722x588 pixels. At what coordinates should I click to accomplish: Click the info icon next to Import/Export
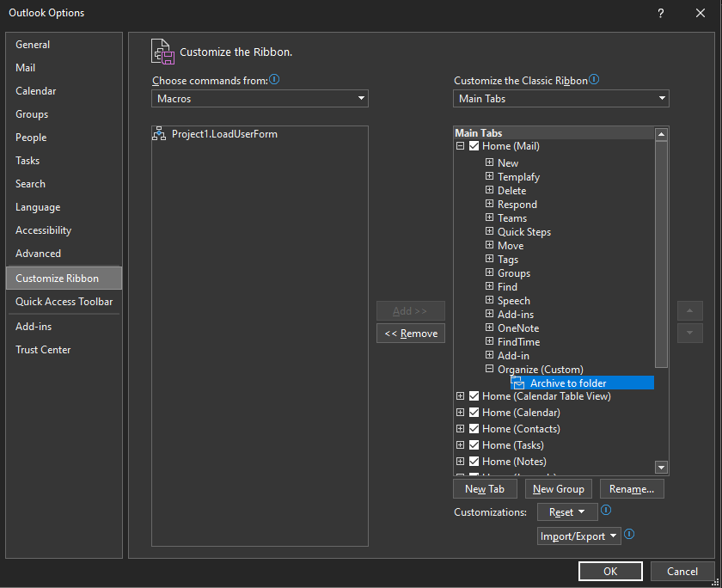(629, 534)
